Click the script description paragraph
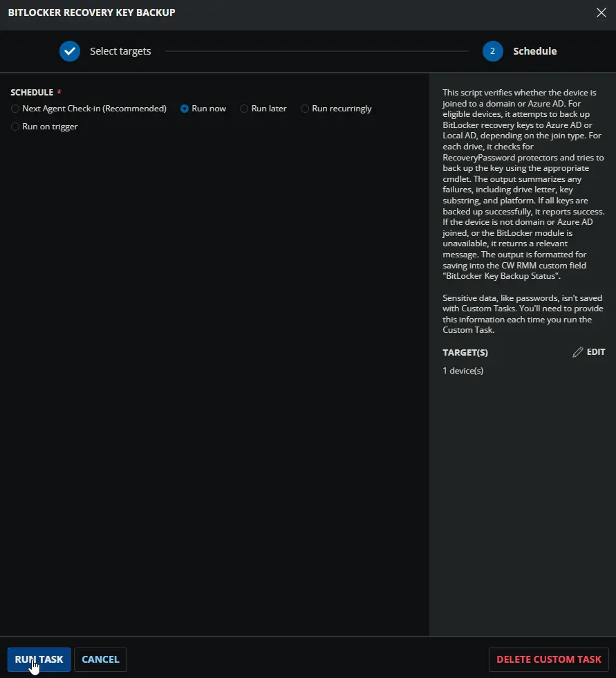The image size is (616, 678). point(523,183)
